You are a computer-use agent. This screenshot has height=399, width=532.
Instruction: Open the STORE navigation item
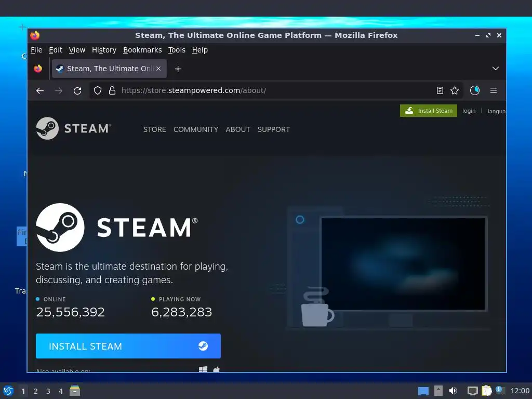click(x=155, y=129)
